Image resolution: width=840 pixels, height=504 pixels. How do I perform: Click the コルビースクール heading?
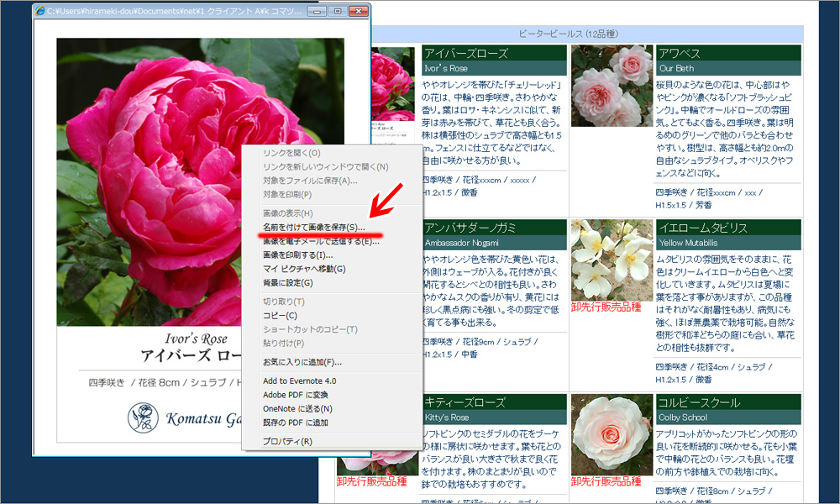699,402
